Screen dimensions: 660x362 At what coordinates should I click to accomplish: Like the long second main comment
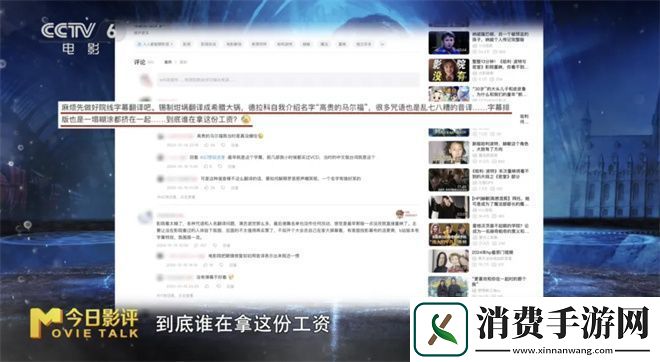[196, 245]
